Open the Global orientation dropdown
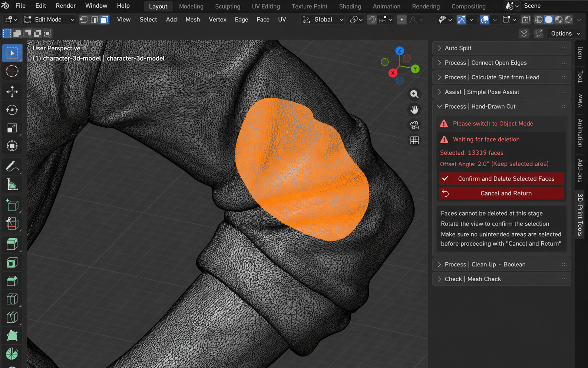 pos(323,20)
